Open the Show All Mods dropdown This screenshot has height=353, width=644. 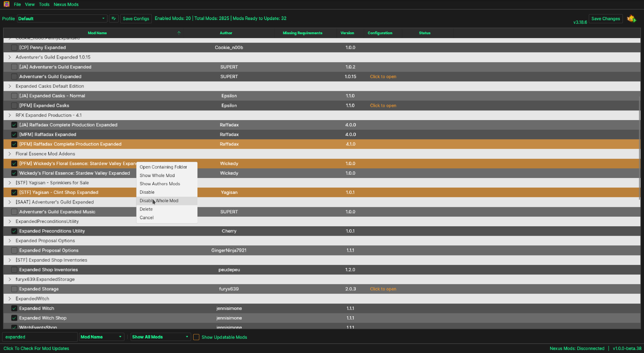coord(160,337)
